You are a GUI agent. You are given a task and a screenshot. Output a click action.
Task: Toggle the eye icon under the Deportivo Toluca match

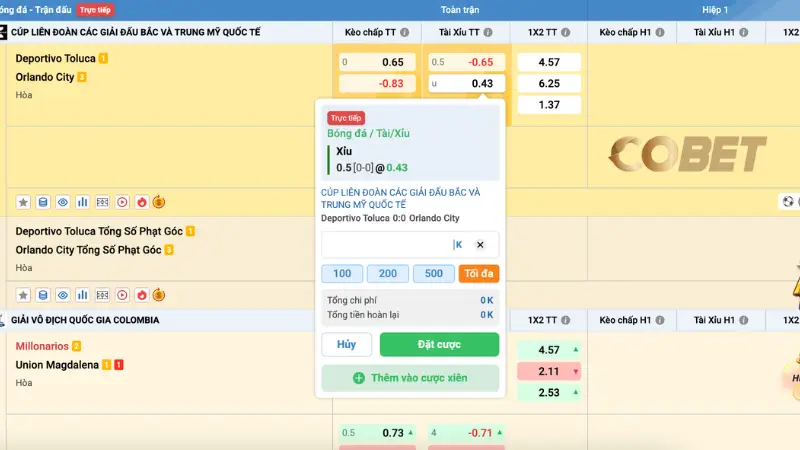62,201
